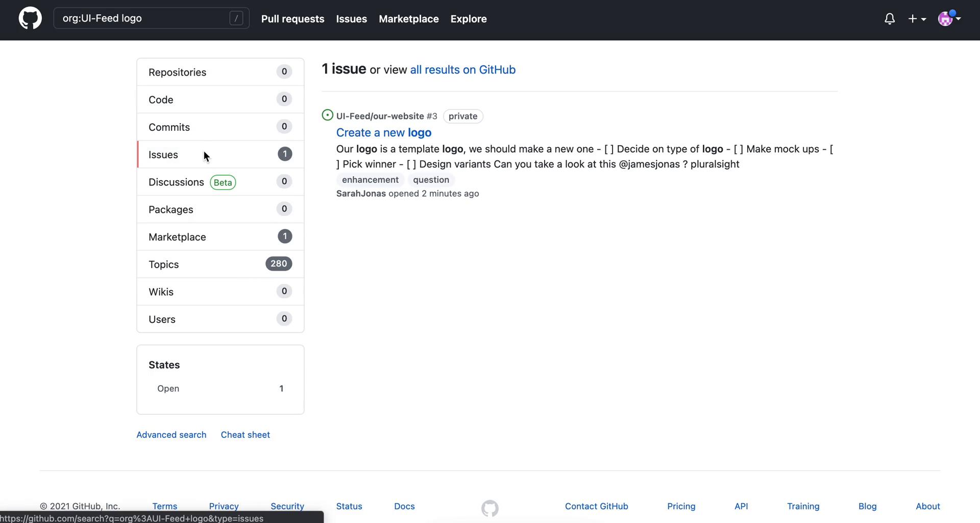Open the Contact GitHub footer link

coord(597,506)
